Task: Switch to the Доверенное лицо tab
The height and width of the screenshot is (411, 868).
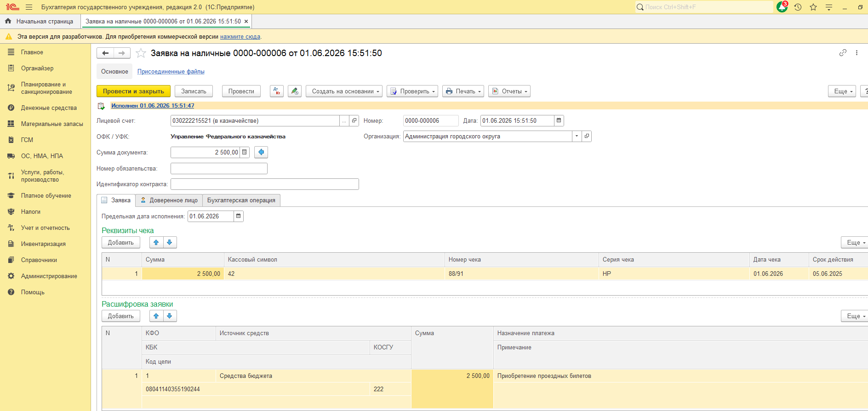Action: coord(169,200)
